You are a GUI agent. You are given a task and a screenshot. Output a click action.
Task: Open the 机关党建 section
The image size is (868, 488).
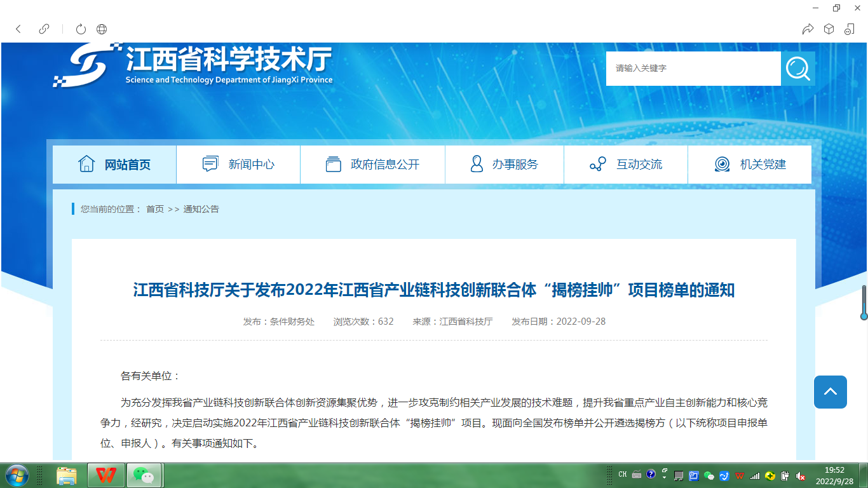pos(750,165)
